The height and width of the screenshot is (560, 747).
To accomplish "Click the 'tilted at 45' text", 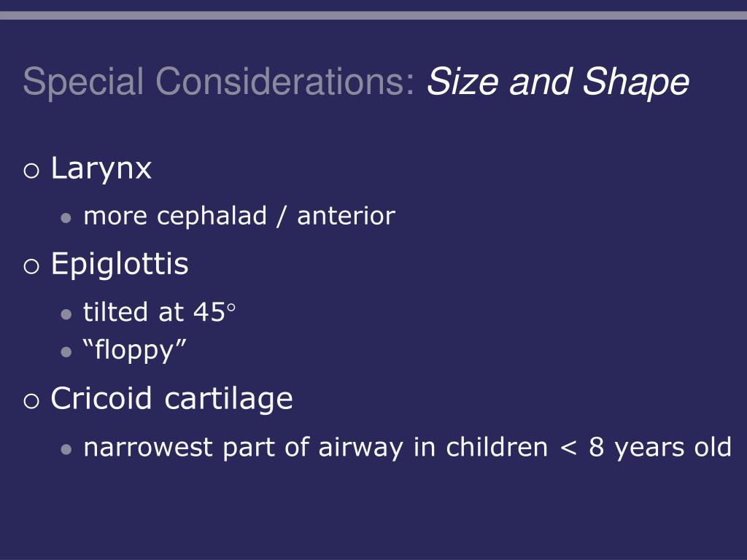I will pyautogui.click(x=155, y=312).
